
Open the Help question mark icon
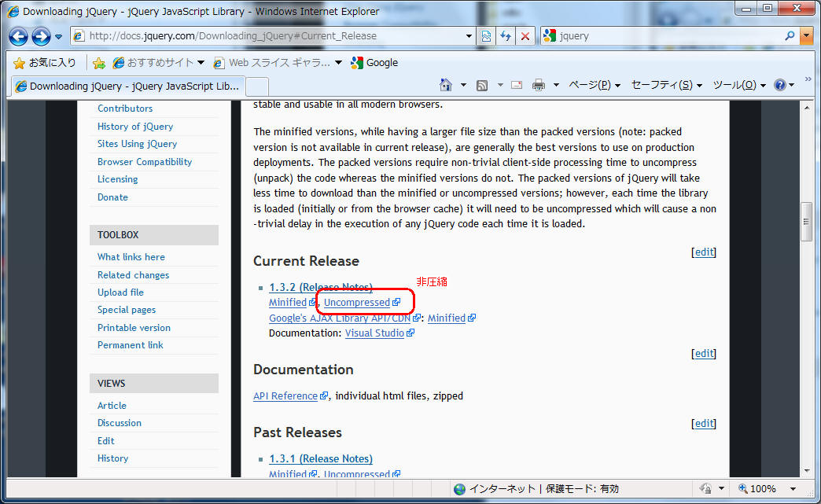[779, 85]
